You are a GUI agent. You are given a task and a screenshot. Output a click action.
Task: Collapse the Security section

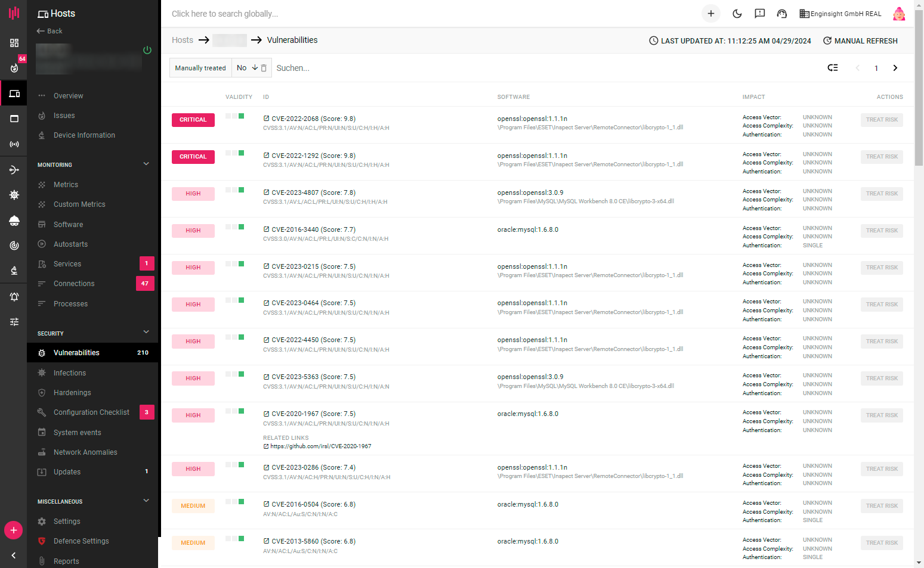click(x=146, y=333)
